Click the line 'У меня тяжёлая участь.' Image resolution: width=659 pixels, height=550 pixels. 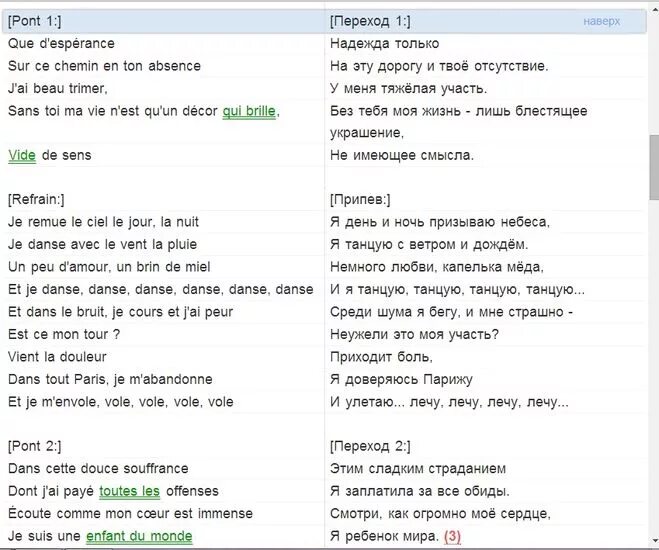coord(409,88)
